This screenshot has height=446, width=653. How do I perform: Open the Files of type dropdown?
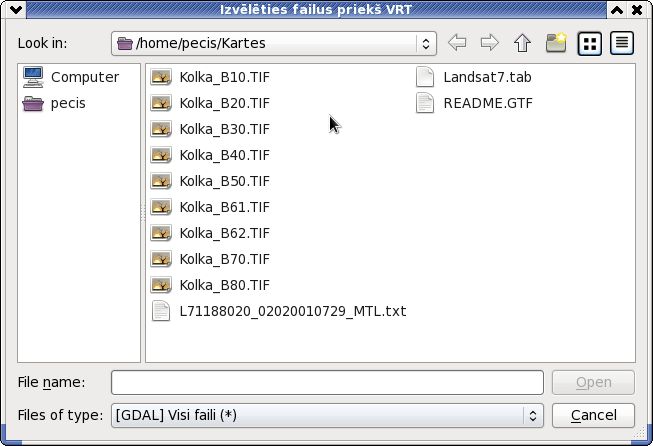click(327, 415)
